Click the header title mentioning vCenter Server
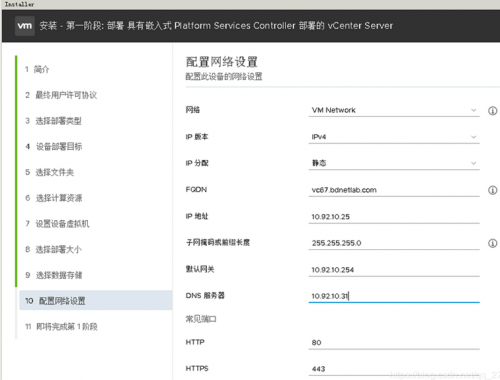This screenshot has height=380, width=500. point(216,26)
